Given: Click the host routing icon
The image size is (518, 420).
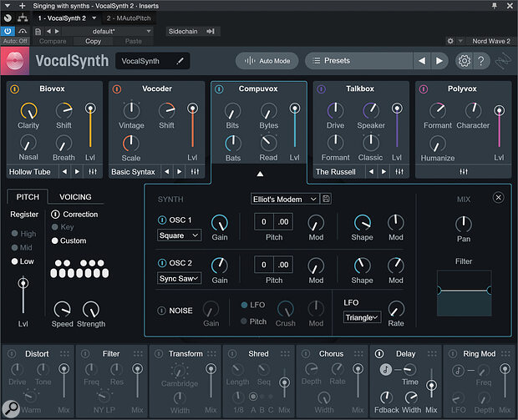Looking at the screenshot, I should [x=23, y=18].
